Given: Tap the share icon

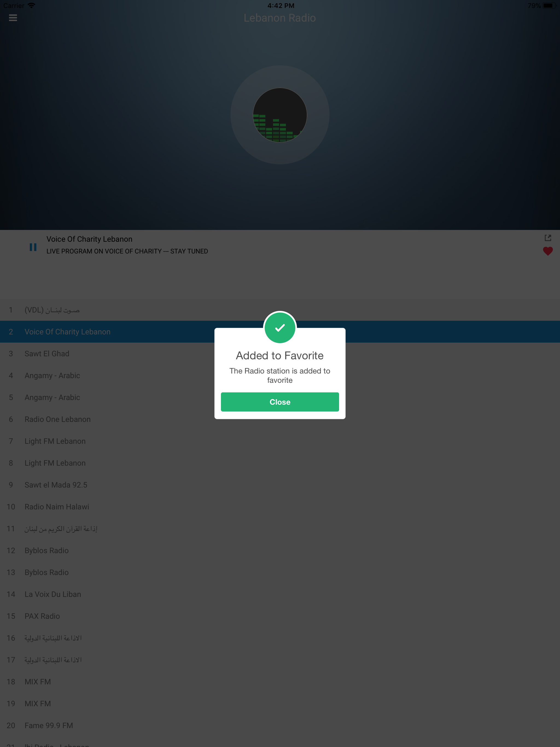Looking at the screenshot, I should (548, 238).
